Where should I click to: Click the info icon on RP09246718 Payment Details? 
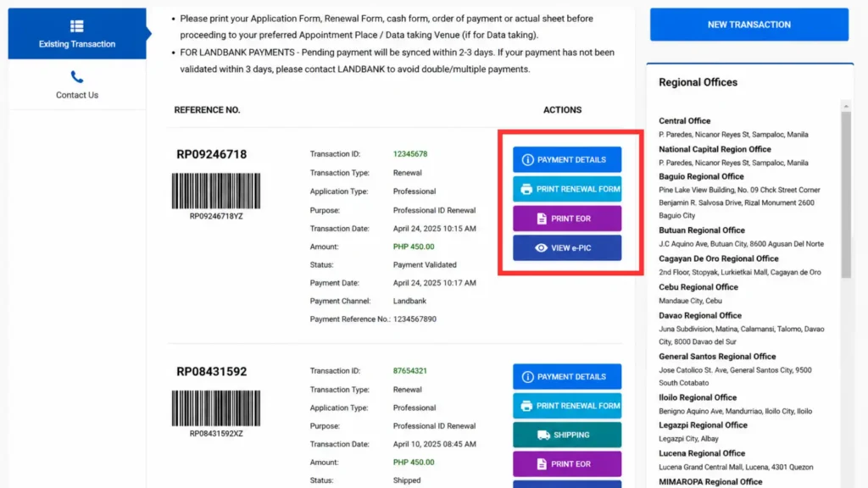(527, 160)
